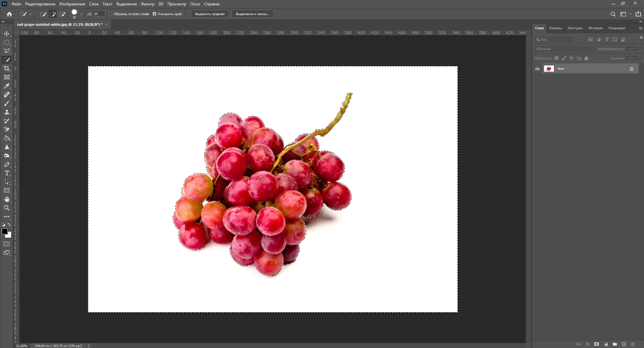
Task: Select the Move tool
Action: 7,34
